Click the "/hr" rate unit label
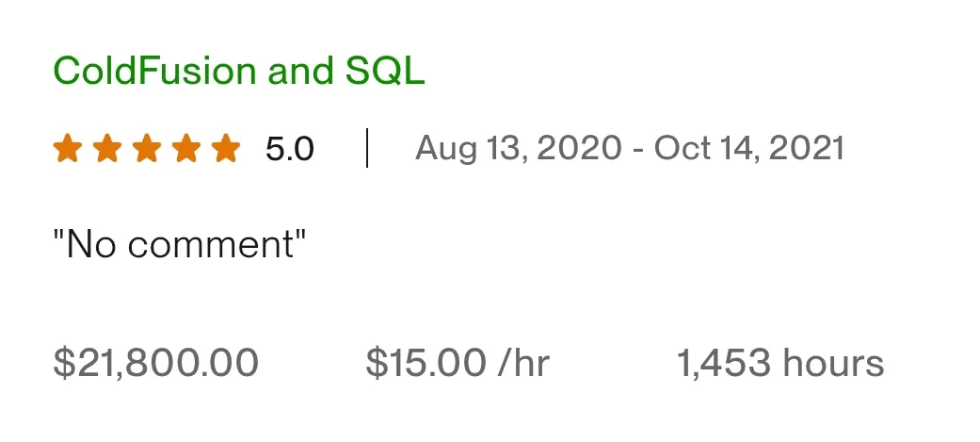The height and width of the screenshot is (442, 980). click(525, 363)
